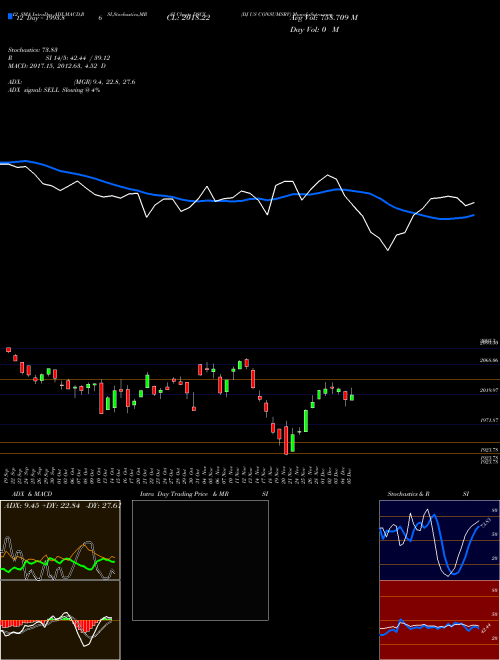Click the 'Stochastics: 73.83' reading
The width and height of the screenshot is (500, 660).
click(33, 50)
